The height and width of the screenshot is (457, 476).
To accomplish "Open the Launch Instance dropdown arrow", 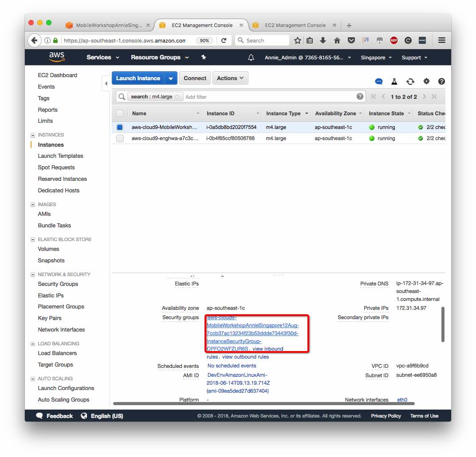I will pos(171,78).
